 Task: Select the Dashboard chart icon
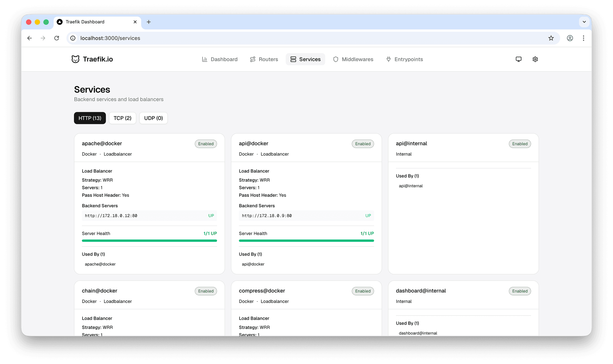pos(205,59)
